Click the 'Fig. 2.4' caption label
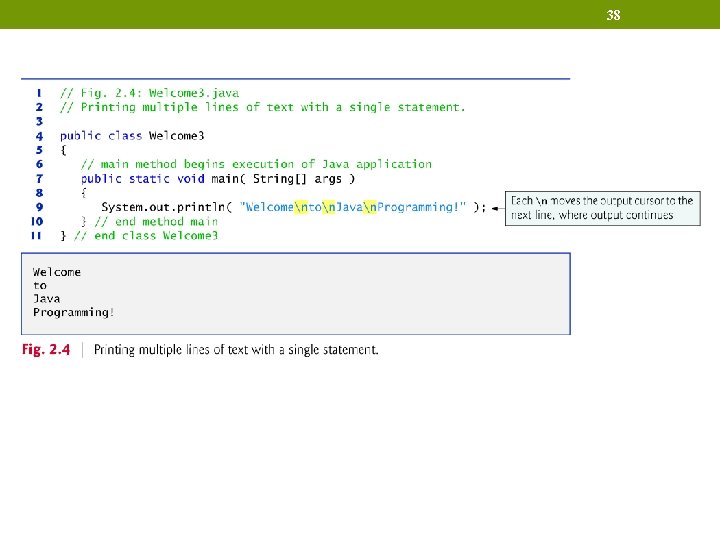 point(46,350)
